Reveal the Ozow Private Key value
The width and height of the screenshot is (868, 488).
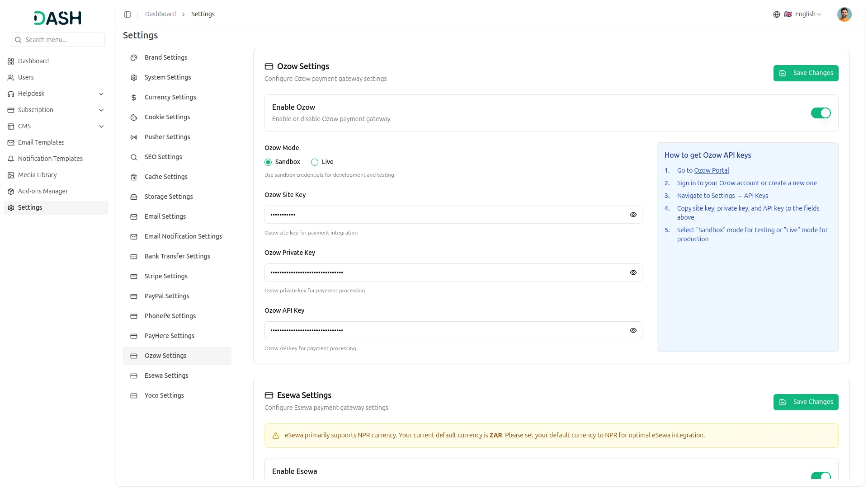633,272
